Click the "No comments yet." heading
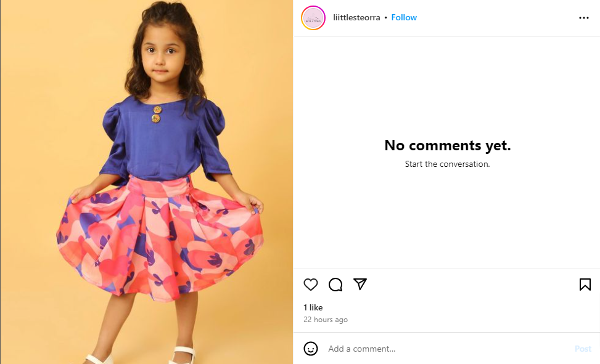 [x=447, y=145]
